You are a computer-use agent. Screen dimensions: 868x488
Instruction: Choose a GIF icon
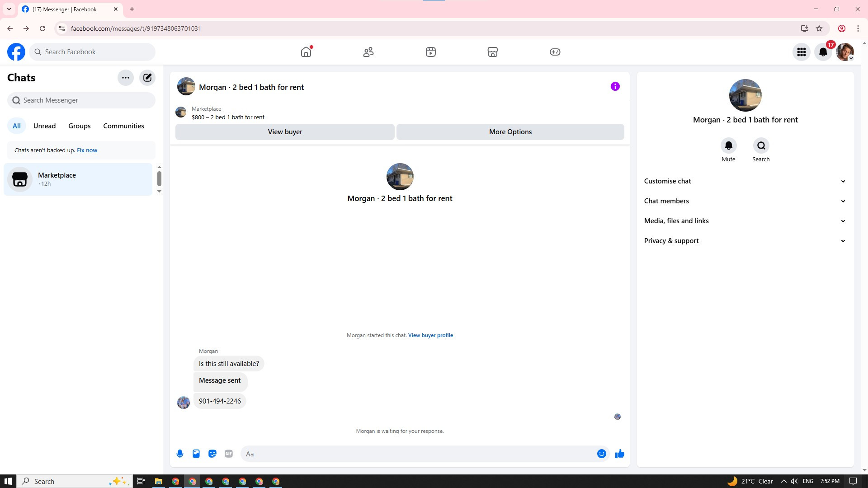click(x=229, y=454)
